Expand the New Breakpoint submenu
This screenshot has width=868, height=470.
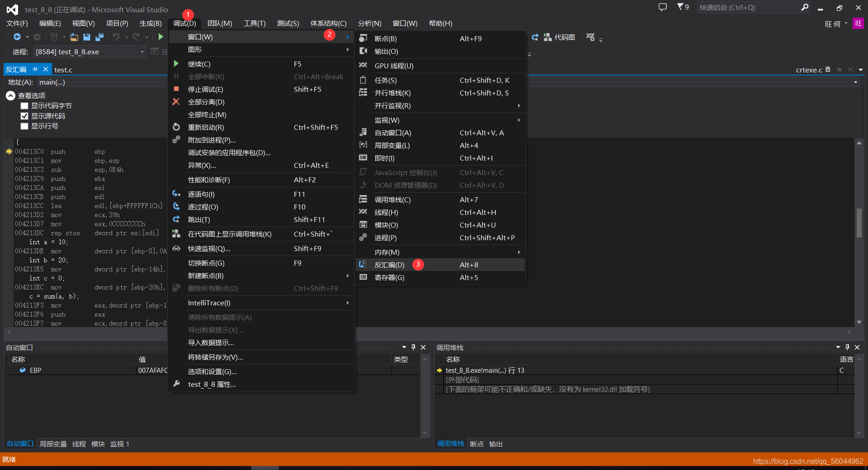(x=261, y=275)
